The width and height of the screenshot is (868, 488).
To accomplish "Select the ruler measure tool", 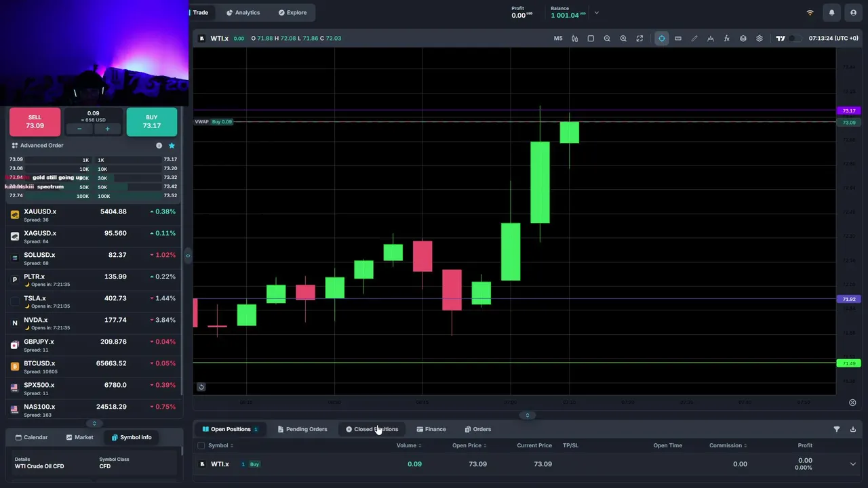I will coord(678,39).
